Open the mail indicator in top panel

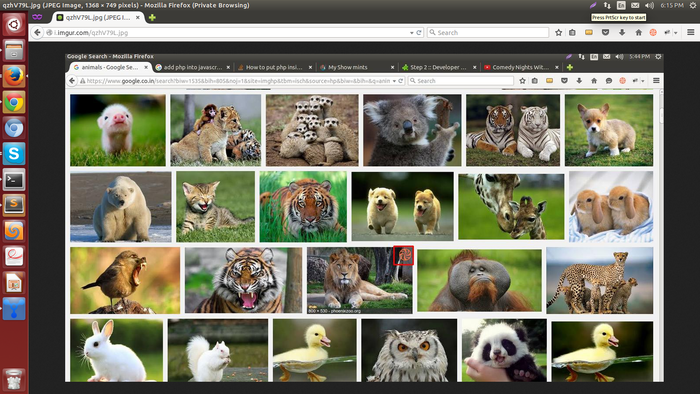click(x=635, y=5)
